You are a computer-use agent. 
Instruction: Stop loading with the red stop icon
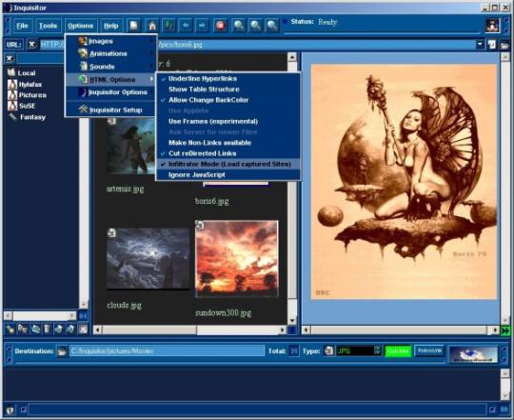(x=221, y=26)
